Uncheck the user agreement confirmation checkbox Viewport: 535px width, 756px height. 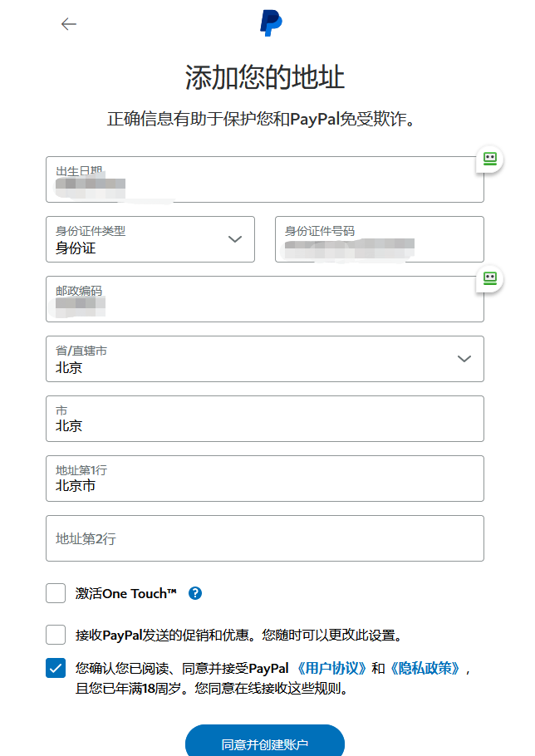[x=56, y=668]
